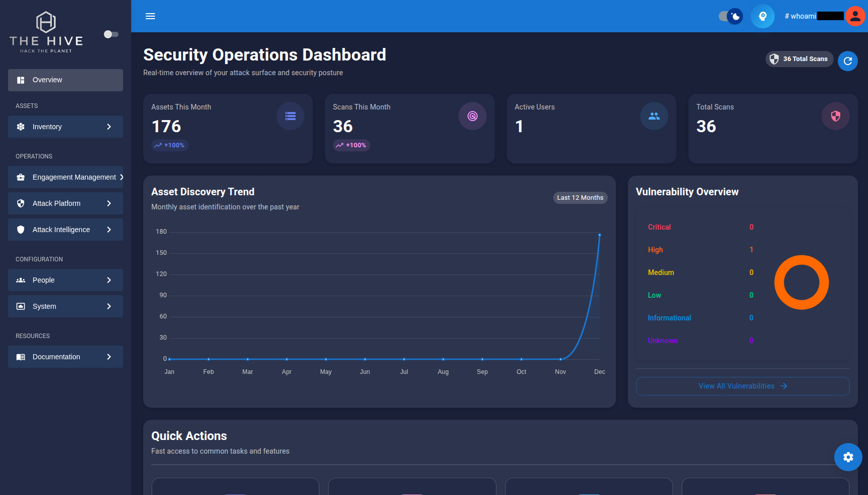Open the Last 12 Months range selector

(x=580, y=197)
